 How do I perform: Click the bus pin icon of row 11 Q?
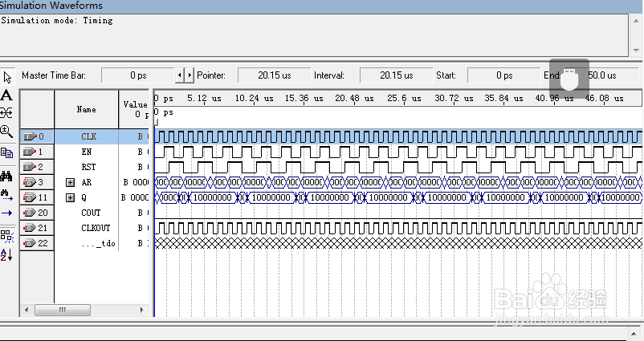30,197
